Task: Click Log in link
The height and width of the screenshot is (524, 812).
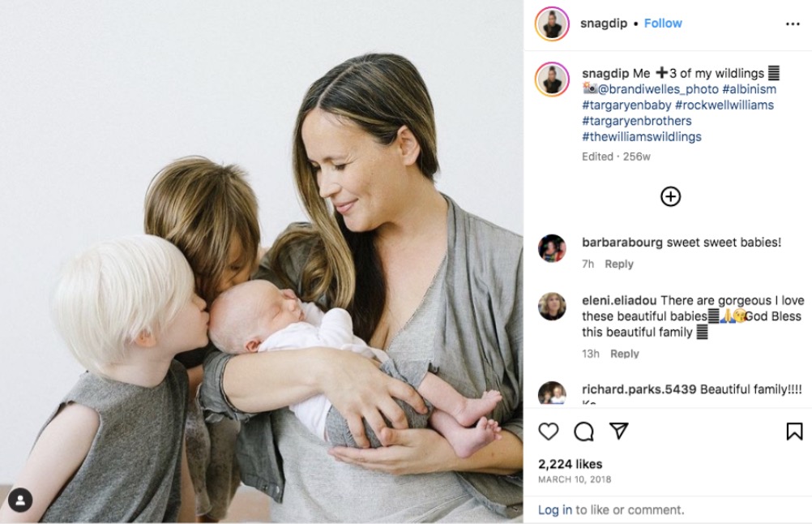Action: 555,510
